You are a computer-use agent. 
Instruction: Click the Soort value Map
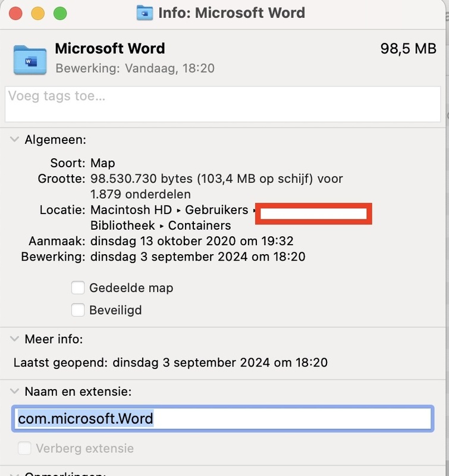point(102,163)
